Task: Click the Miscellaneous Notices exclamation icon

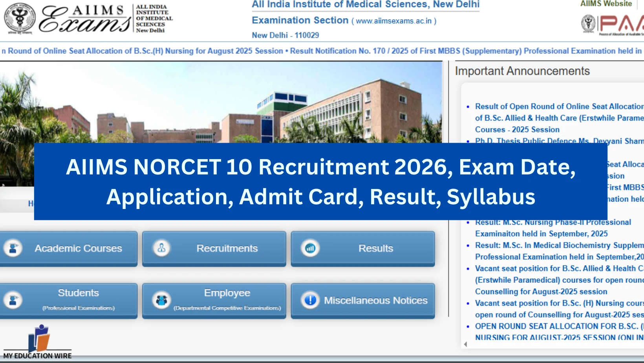Action: point(310,301)
